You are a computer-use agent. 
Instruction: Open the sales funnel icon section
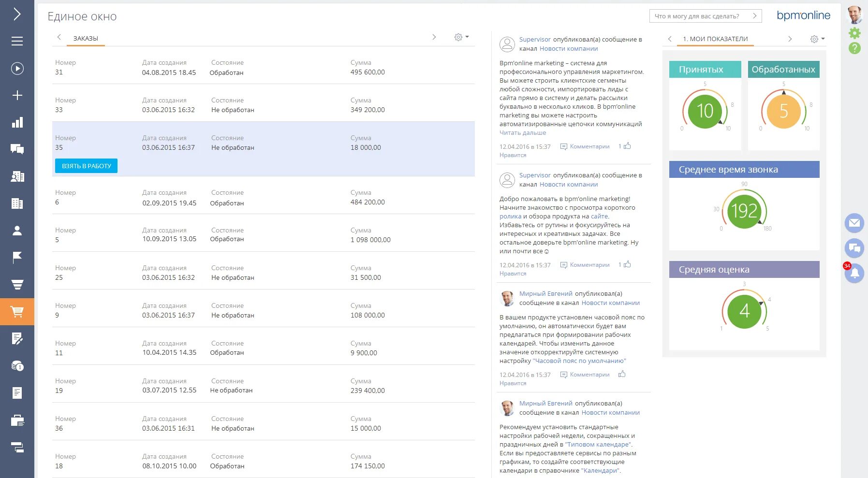(17, 285)
